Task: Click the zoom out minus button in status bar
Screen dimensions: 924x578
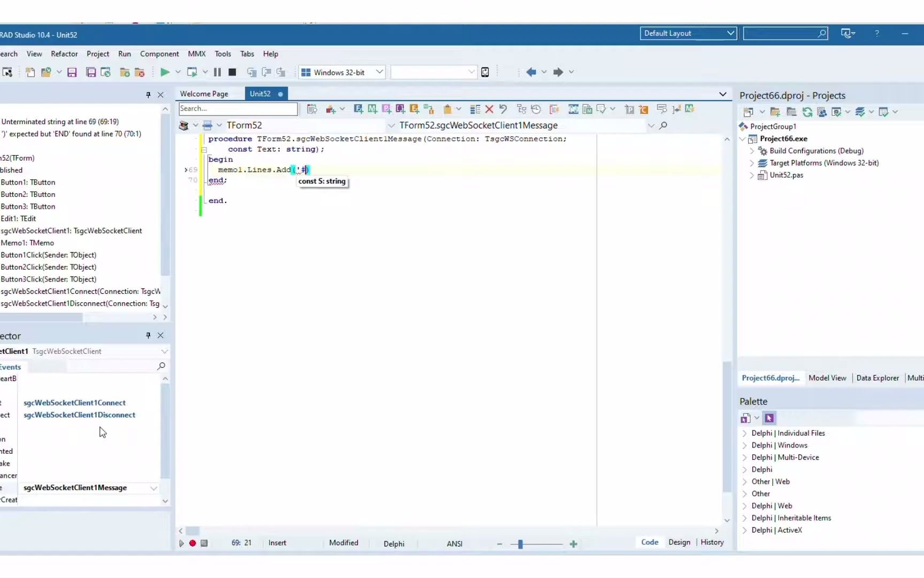Action: 499,544
